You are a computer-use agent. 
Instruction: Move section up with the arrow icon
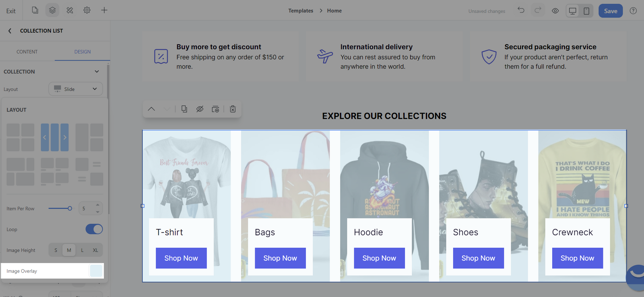[151, 109]
